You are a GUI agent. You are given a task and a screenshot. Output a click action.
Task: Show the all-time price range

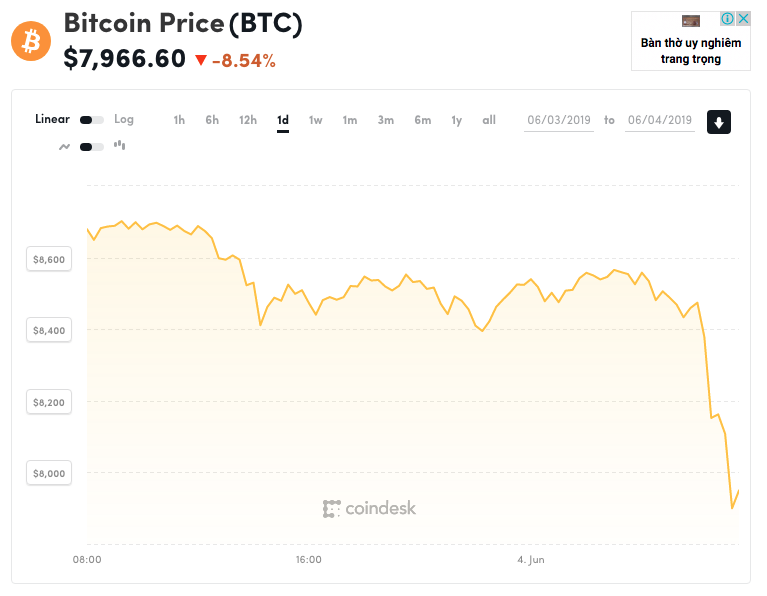(x=489, y=120)
